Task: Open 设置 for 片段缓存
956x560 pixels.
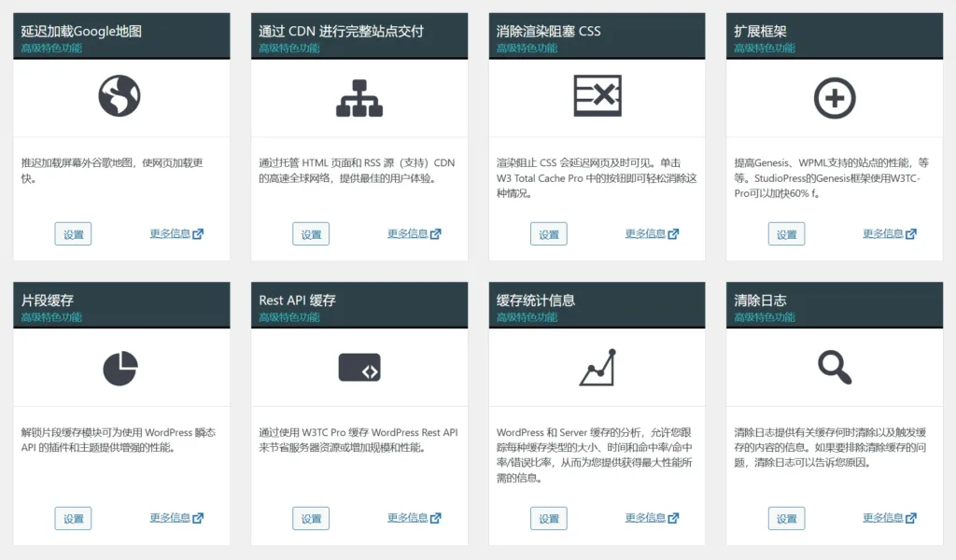Action: point(73,518)
